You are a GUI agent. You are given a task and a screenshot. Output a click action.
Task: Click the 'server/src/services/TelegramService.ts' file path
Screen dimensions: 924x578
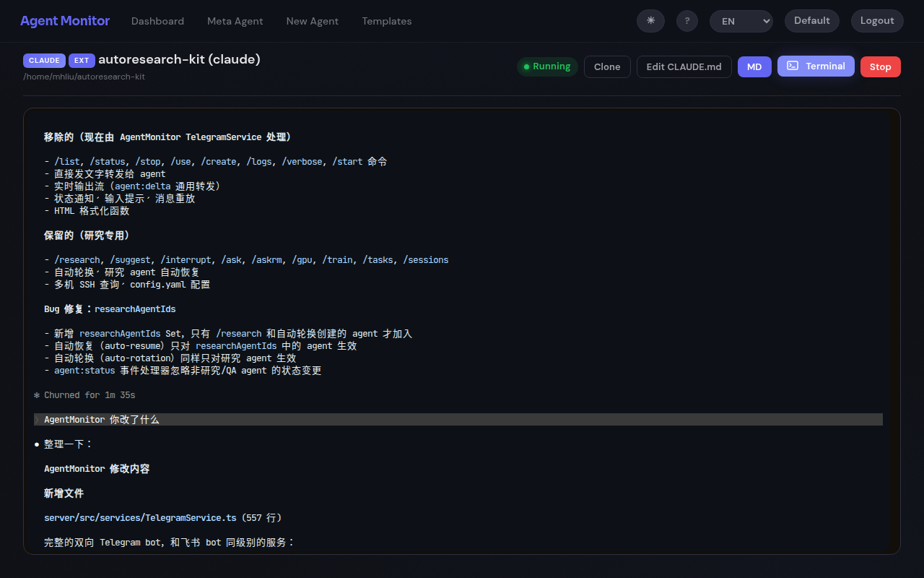pyautogui.click(x=140, y=518)
